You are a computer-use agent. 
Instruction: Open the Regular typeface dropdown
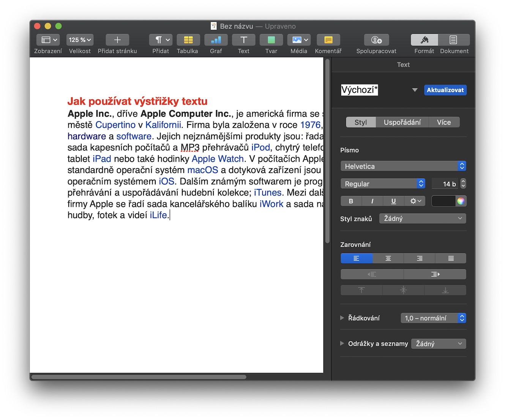pos(383,184)
